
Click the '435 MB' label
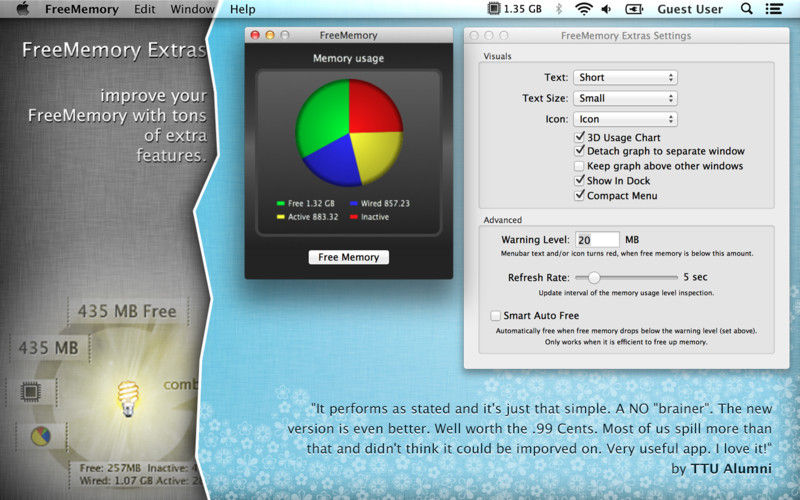coord(48,348)
